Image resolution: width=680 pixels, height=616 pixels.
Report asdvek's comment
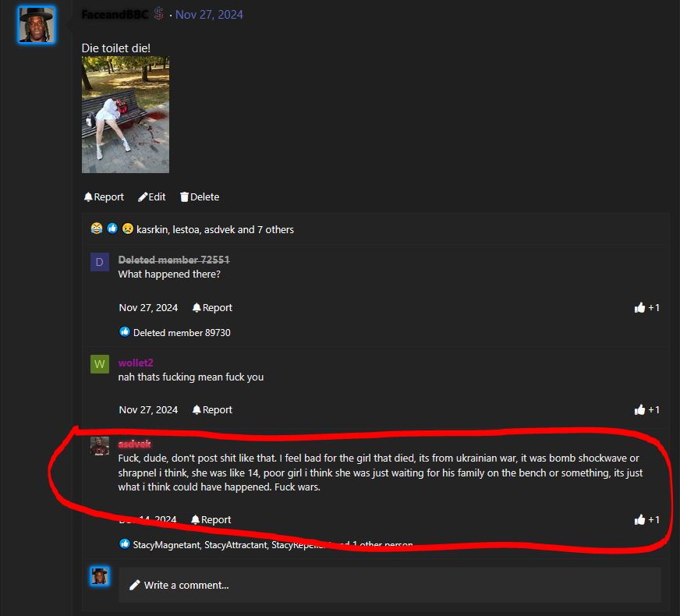211,520
